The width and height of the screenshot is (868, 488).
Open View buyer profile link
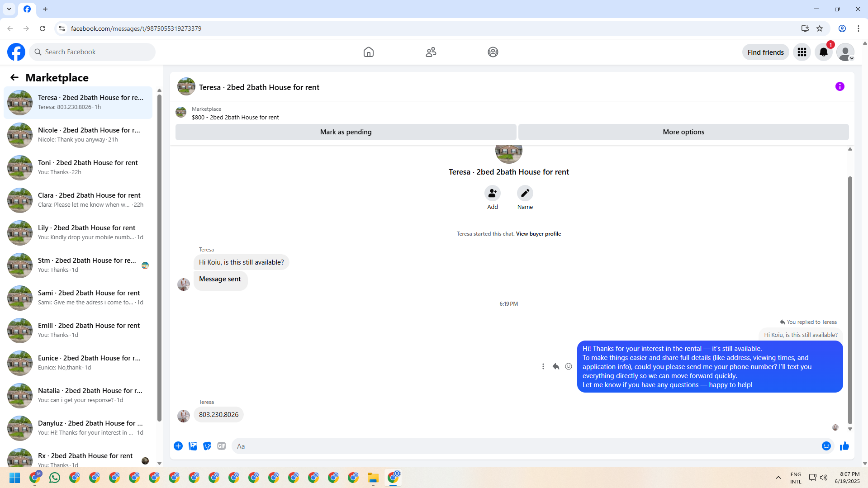click(538, 234)
